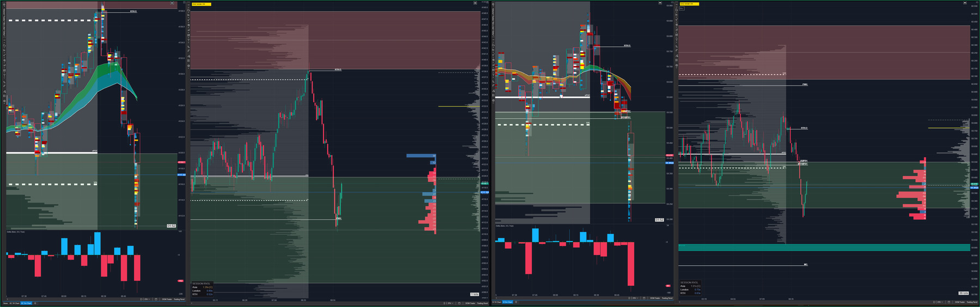Click the icon at the SI 5m pane's top-right corner
Image resolution: width=980 pixels, height=307 pixels.
click(660, 3)
